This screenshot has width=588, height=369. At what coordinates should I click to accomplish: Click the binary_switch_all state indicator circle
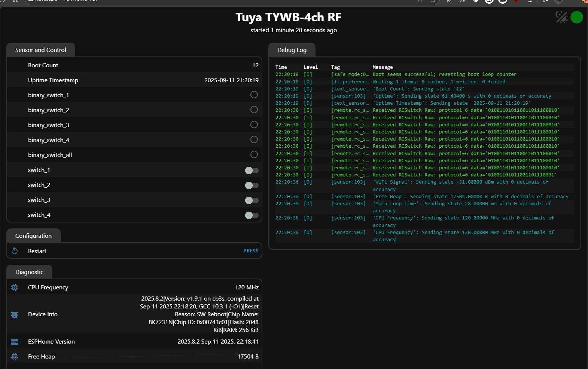pos(254,154)
